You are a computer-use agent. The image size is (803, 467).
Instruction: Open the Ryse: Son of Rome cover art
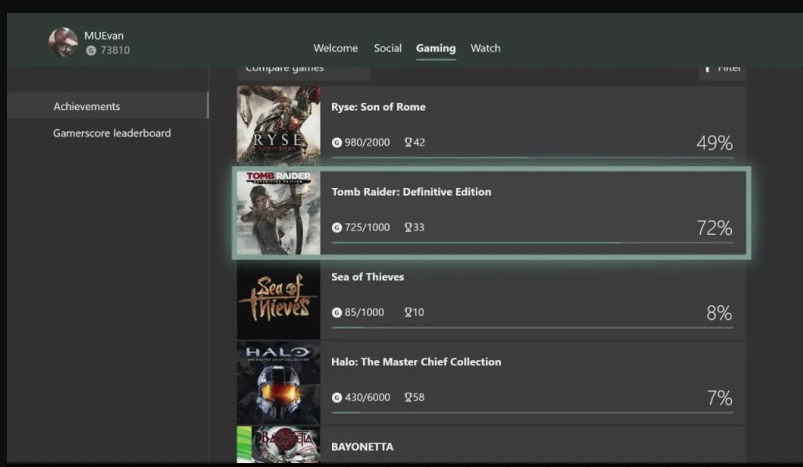coord(279,125)
